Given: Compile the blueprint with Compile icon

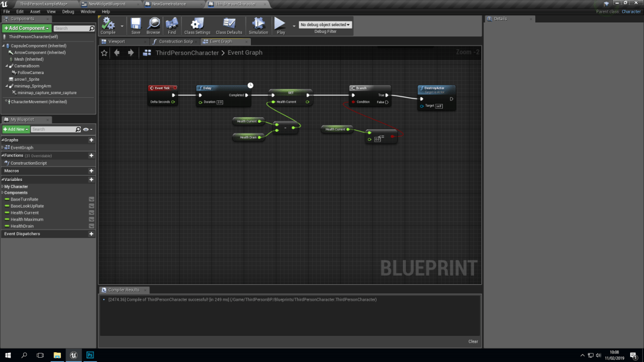Looking at the screenshot, I should (108, 26).
